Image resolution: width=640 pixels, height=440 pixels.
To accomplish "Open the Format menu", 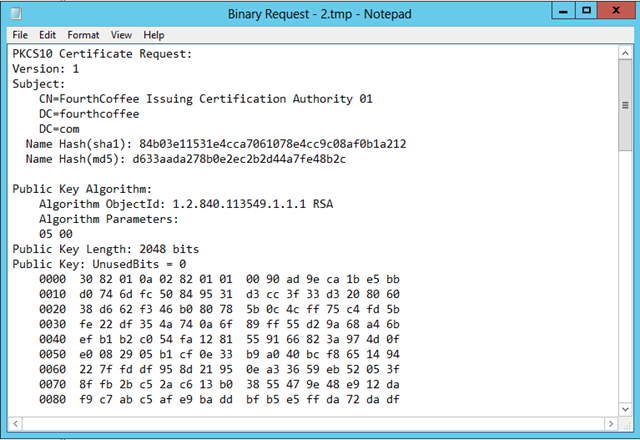I will pyautogui.click(x=83, y=35).
